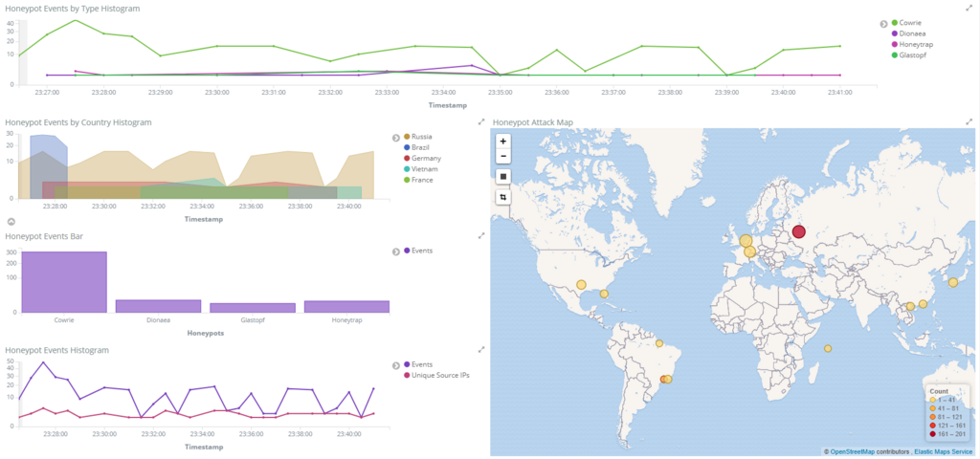This screenshot has height=459, width=980.
Task: Select the draw rectangle map tool
Action: [503, 176]
